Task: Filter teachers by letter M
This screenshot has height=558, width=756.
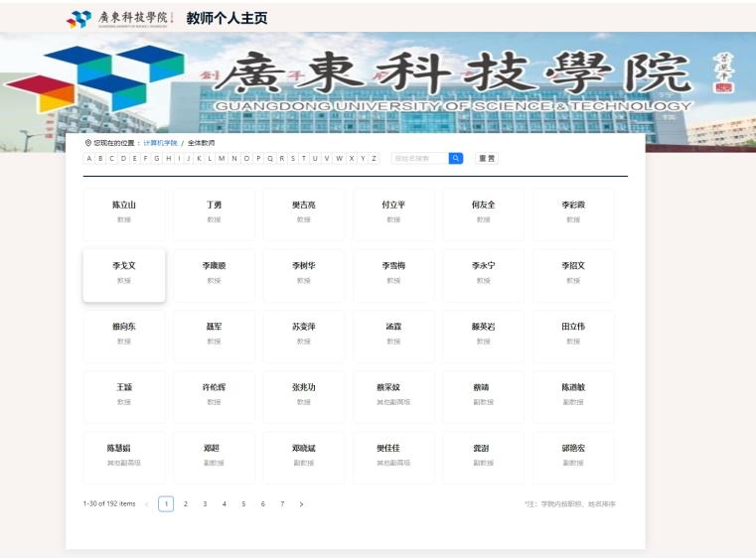Action: coord(222,158)
